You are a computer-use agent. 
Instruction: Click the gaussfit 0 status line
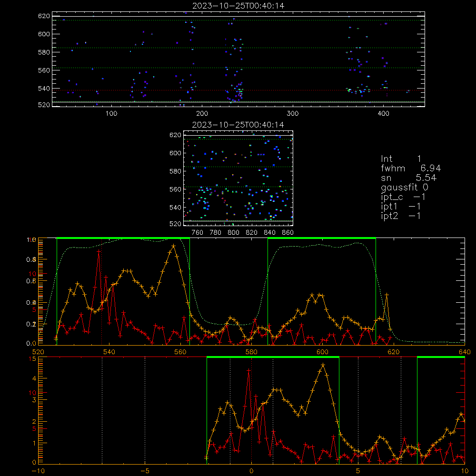click(405, 188)
